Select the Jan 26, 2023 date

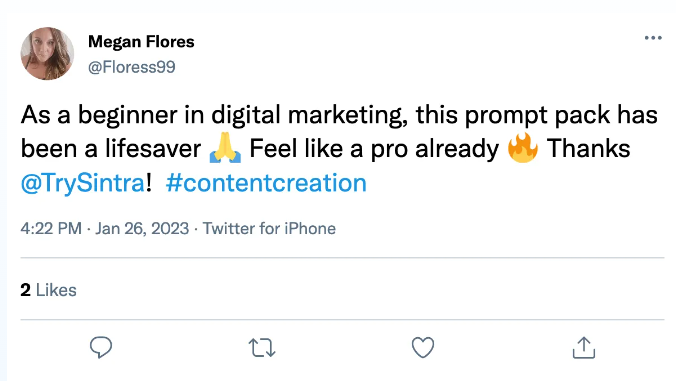[x=142, y=228]
